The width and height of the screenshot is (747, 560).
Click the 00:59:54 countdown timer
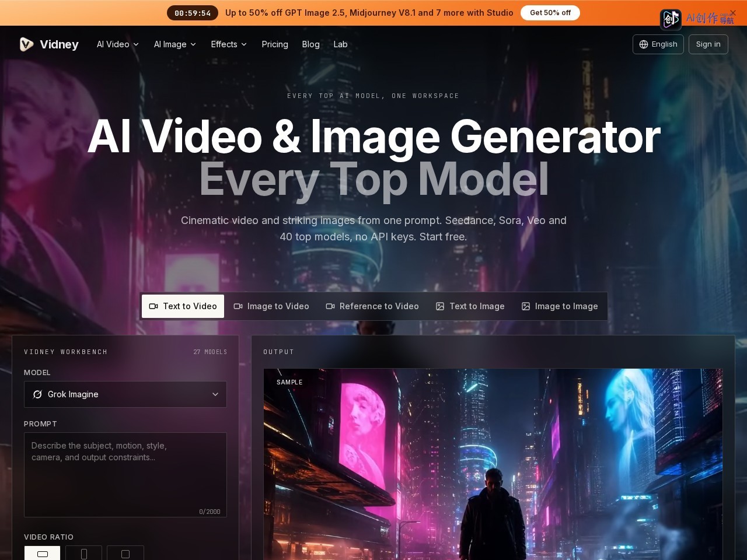(193, 13)
